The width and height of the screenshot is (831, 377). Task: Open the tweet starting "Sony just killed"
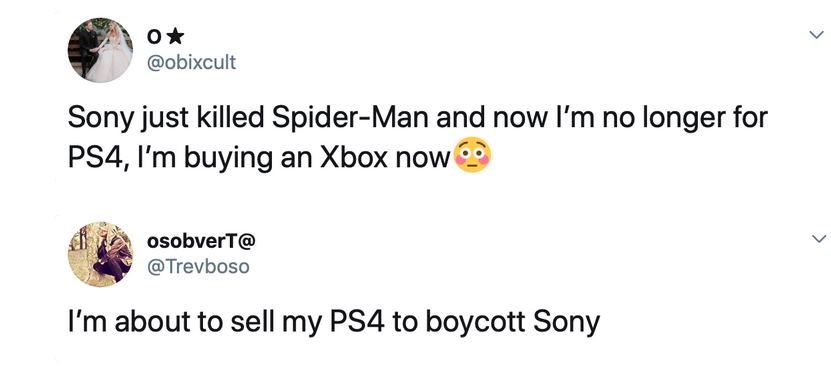pos(417,137)
